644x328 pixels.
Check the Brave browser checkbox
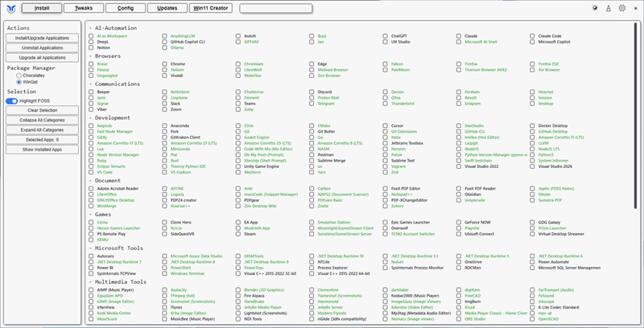coord(91,64)
